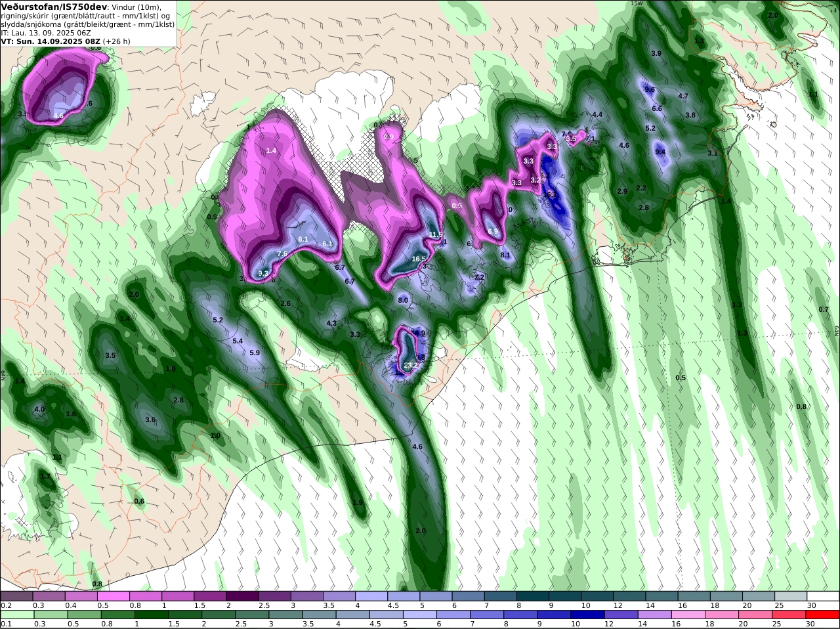Click the 8.1 precipitation value
The height and width of the screenshot is (629, 840).
pyautogui.click(x=505, y=255)
